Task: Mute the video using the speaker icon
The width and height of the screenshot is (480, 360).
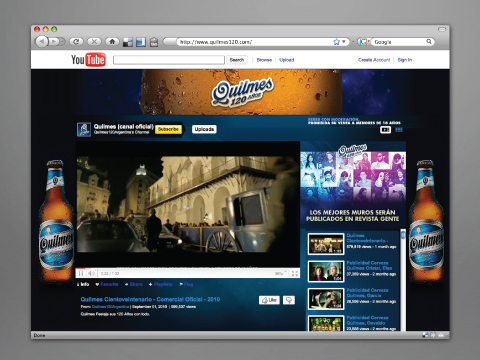Action: (x=91, y=273)
